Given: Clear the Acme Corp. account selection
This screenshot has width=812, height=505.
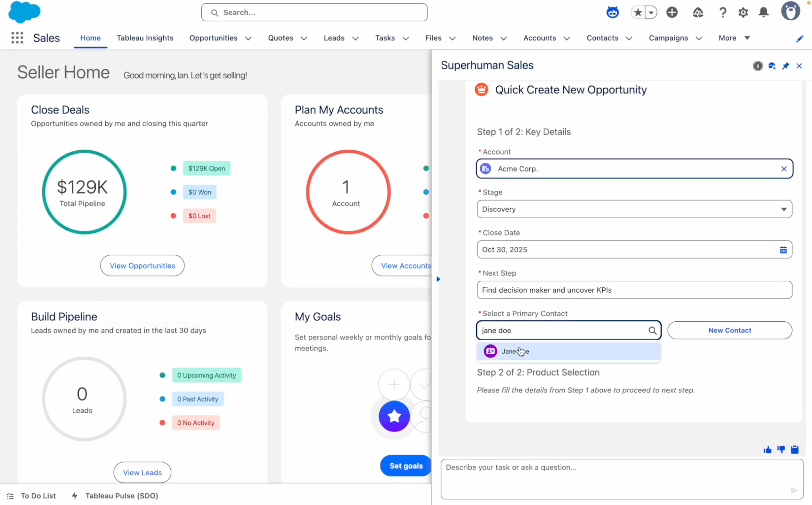Looking at the screenshot, I should [x=784, y=169].
